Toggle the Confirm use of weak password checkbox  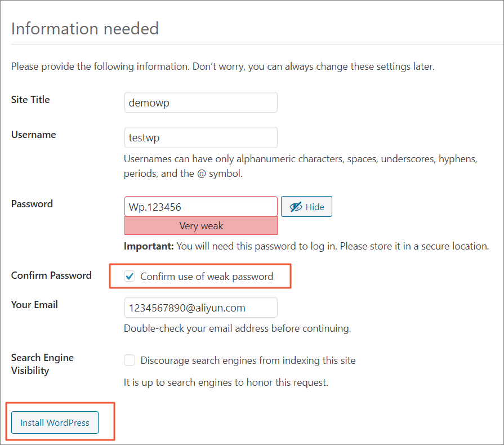coord(130,277)
